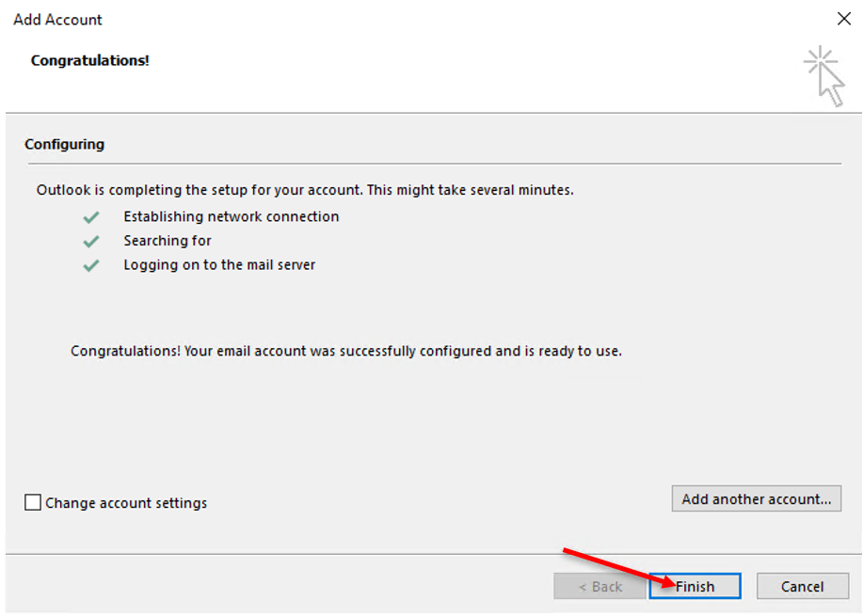Select the bold Congratulations! heading

pos(90,61)
